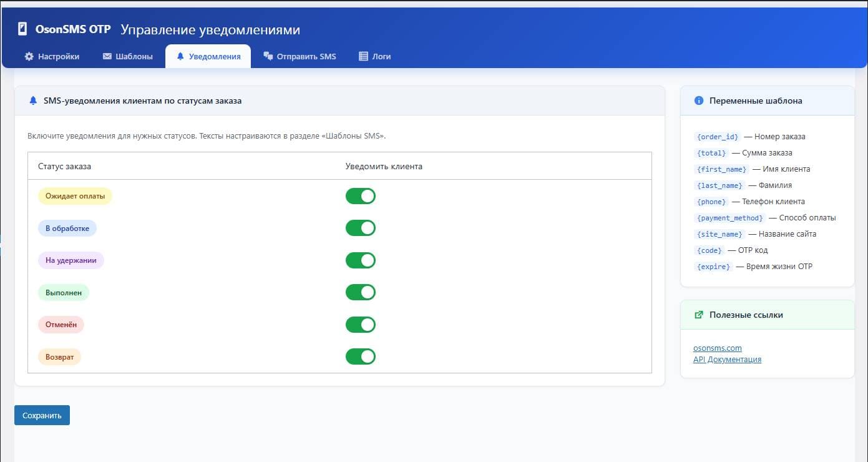This screenshot has height=462, width=868.
Task: Open the Шаблоны tab
Action: click(127, 56)
